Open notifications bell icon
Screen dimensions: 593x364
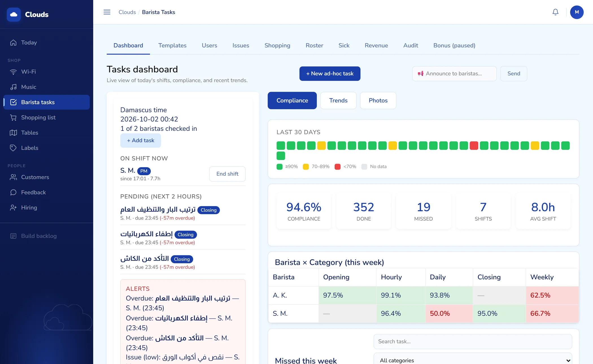click(555, 12)
